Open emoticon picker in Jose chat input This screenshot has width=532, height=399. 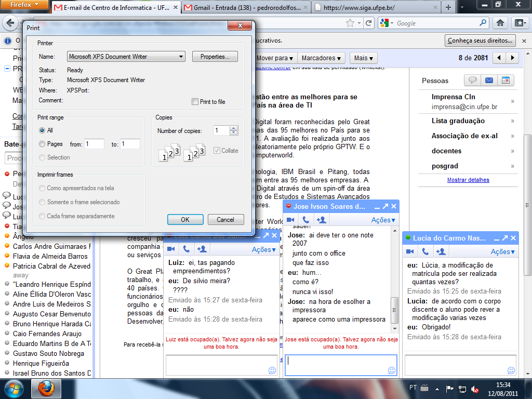(x=392, y=370)
